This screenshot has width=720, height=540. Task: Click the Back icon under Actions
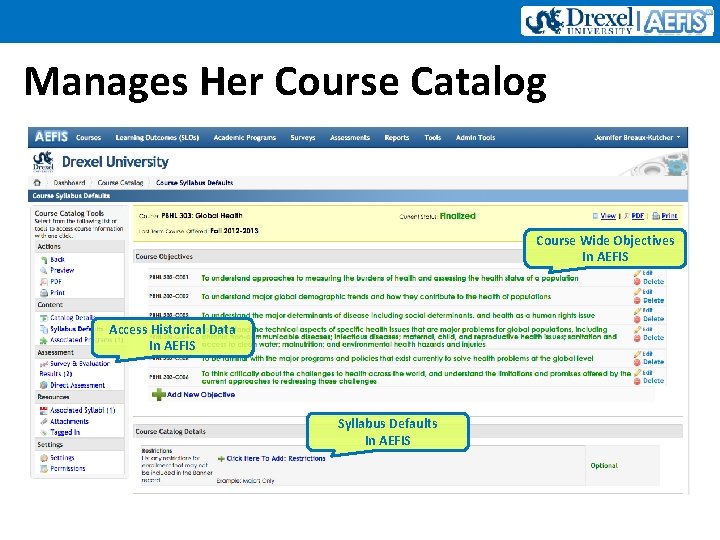click(44, 260)
